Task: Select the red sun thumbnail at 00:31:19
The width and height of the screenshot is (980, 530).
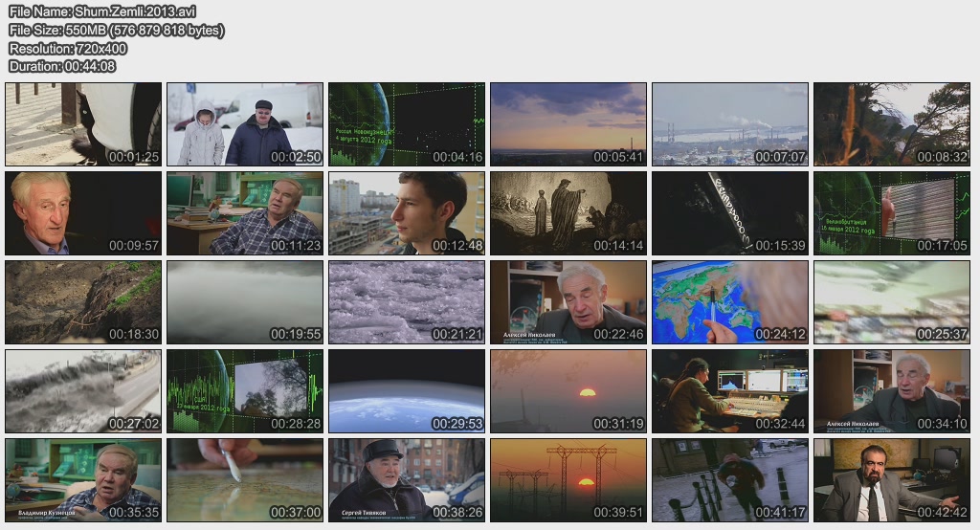Action: [x=568, y=391]
